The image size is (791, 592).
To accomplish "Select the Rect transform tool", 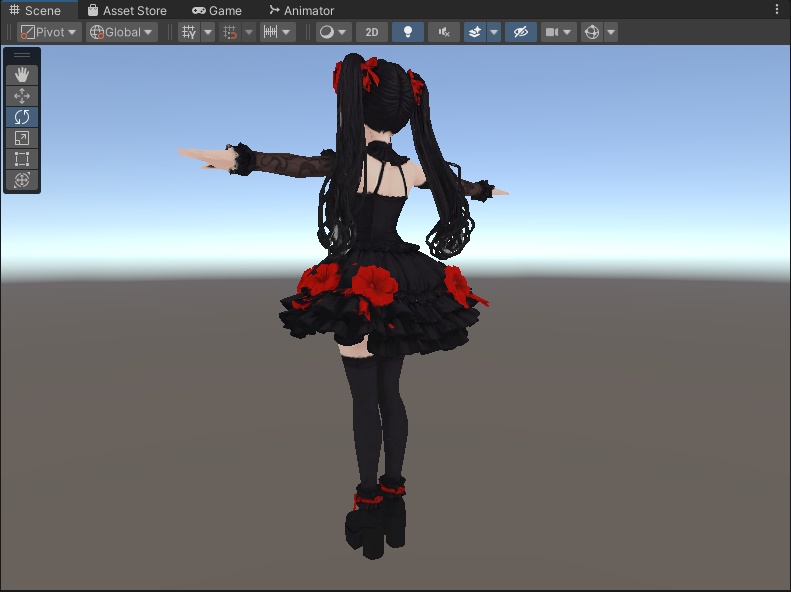I will pos(22,159).
